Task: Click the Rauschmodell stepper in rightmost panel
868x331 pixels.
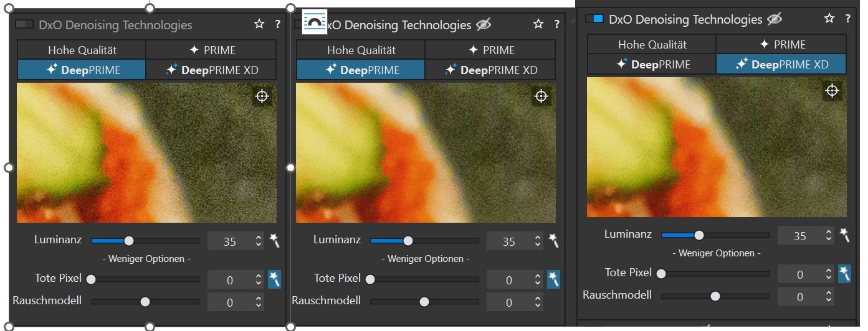Action: (829, 297)
